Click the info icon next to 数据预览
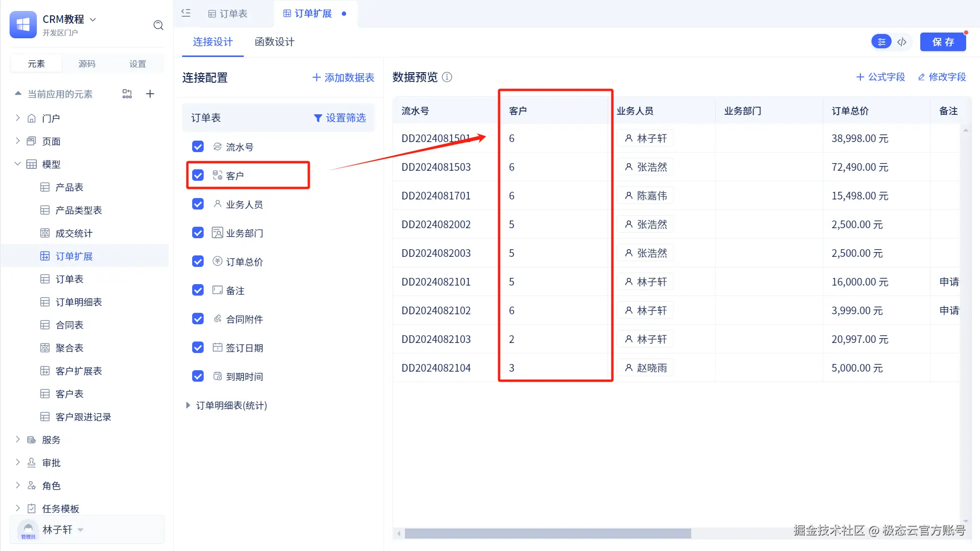980x551 pixels. click(447, 77)
